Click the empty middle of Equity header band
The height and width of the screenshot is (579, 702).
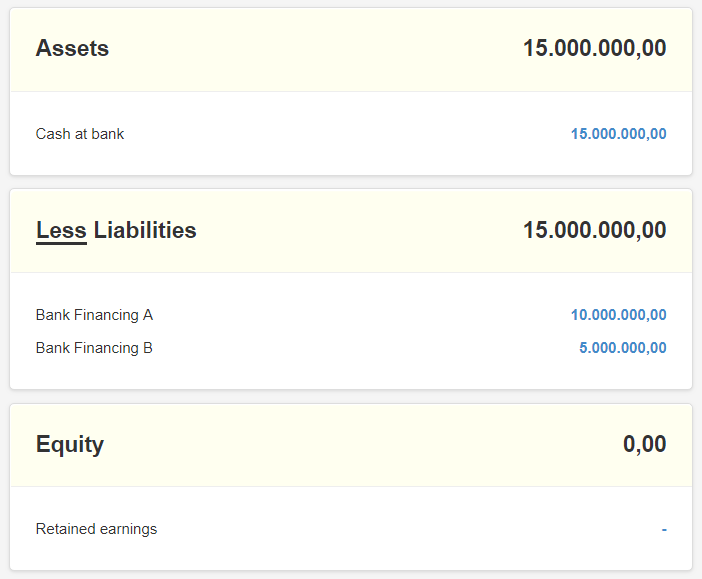point(358,445)
